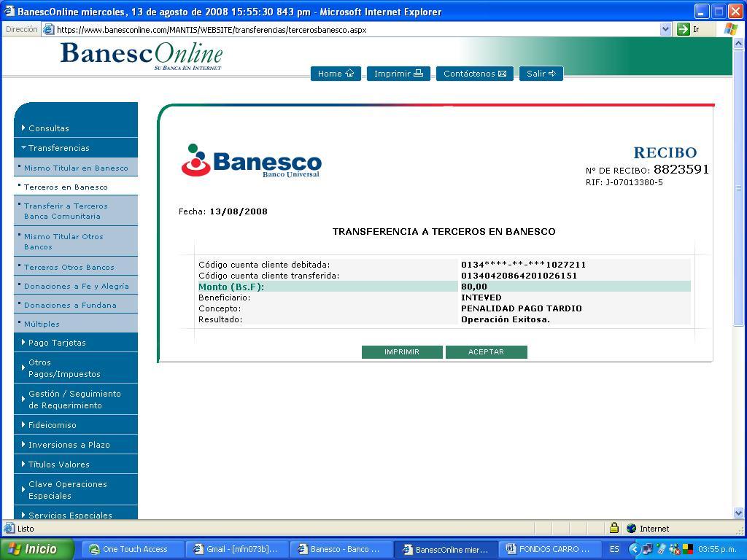Expand the Fideicomiso section
This screenshot has height=560, width=747.
76,425
